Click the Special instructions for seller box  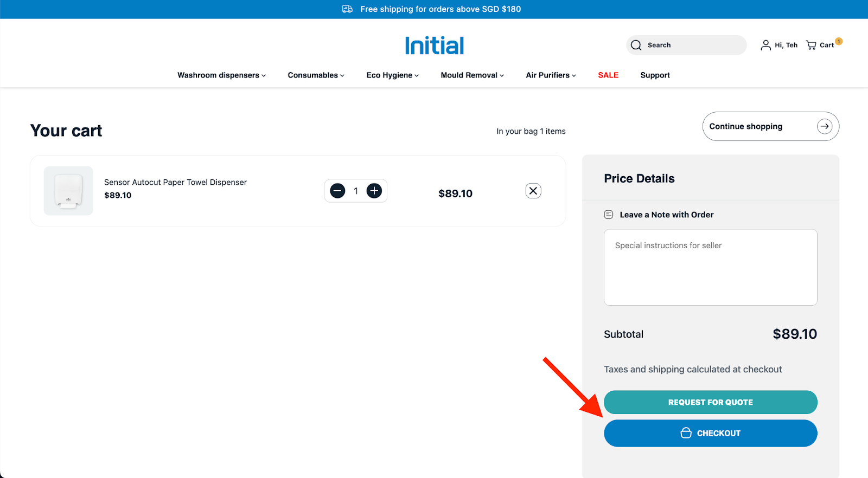point(711,267)
